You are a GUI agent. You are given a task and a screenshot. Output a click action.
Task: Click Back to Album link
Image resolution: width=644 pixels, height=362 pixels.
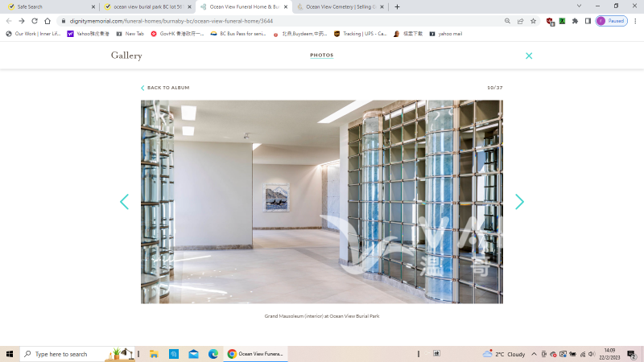(165, 88)
